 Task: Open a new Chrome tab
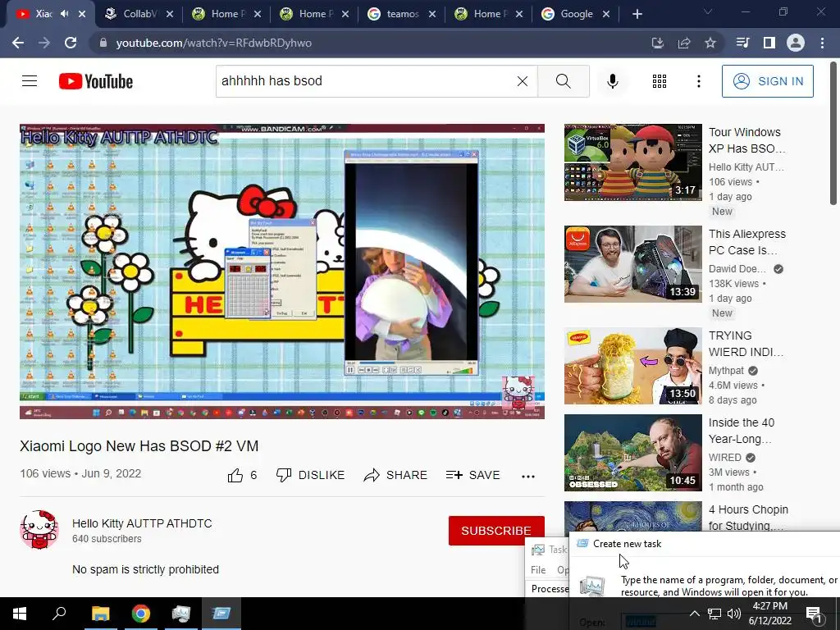(637, 14)
